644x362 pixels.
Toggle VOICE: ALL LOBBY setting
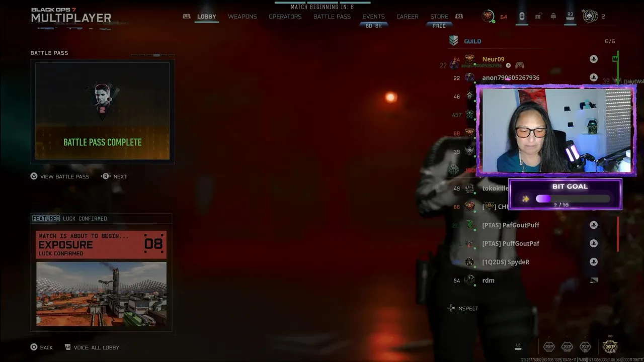[92, 347]
